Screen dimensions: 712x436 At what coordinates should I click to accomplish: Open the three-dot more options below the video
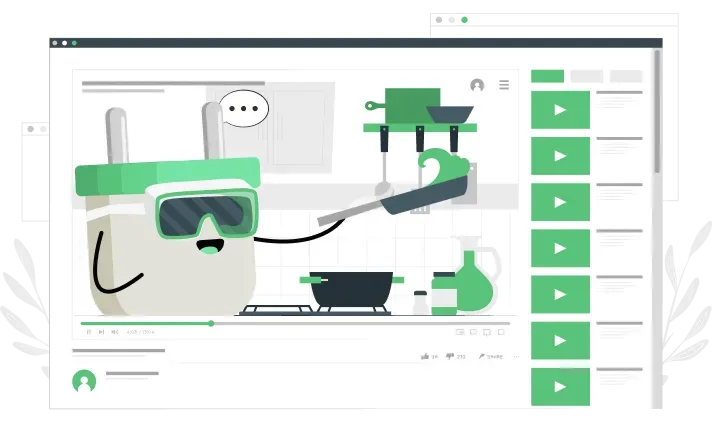(516, 357)
